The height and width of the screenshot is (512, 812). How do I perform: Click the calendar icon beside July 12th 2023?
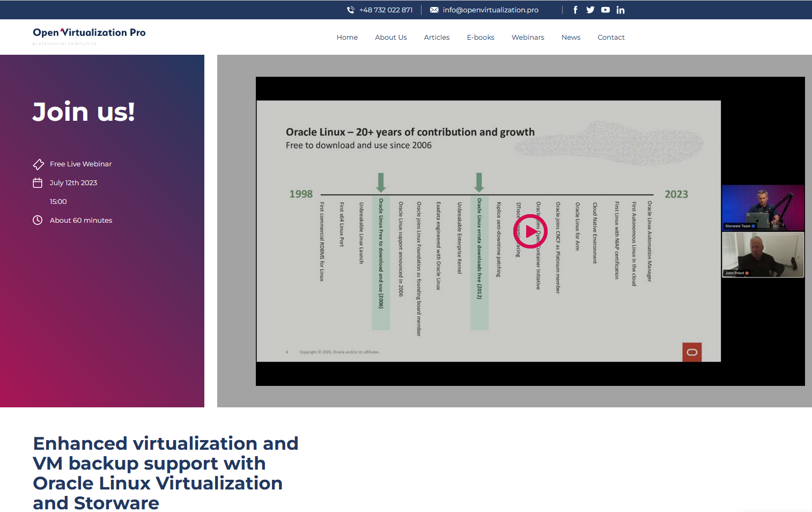[x=38, y=183]
